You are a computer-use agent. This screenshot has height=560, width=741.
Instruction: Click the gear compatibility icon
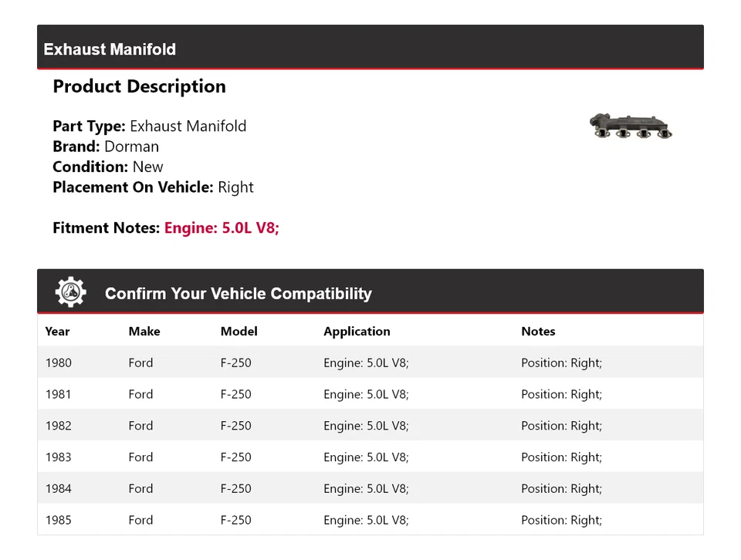pos(70,292)
